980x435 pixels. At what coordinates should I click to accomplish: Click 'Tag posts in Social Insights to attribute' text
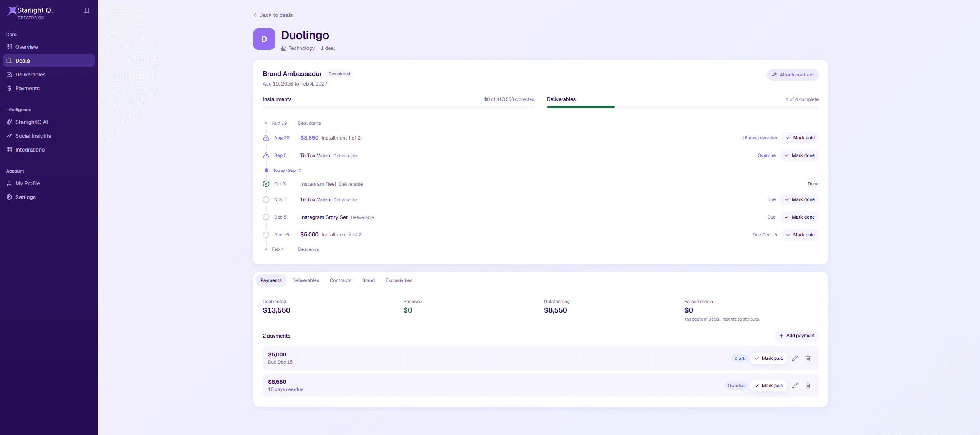722,319
